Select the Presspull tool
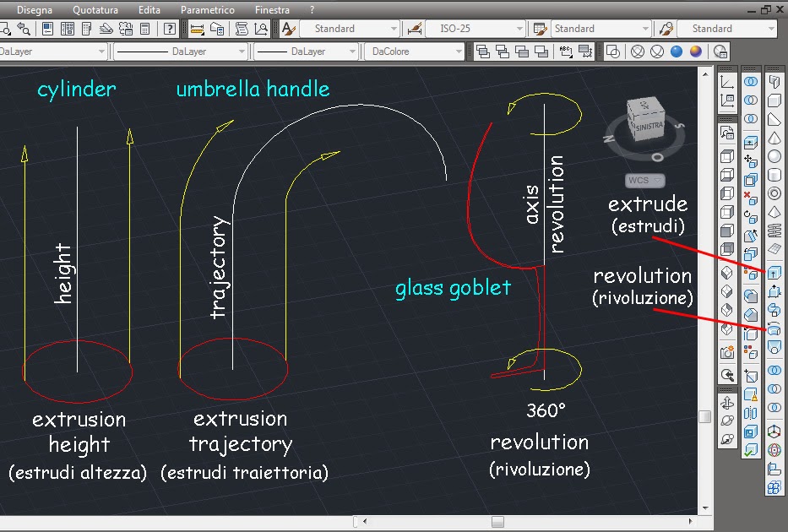 (x=774, y=290)
